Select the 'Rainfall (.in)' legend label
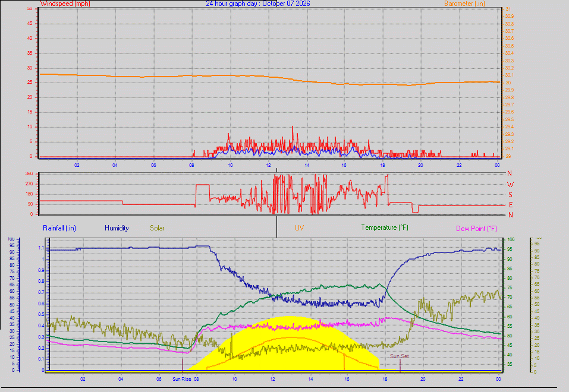 [59, 228]
